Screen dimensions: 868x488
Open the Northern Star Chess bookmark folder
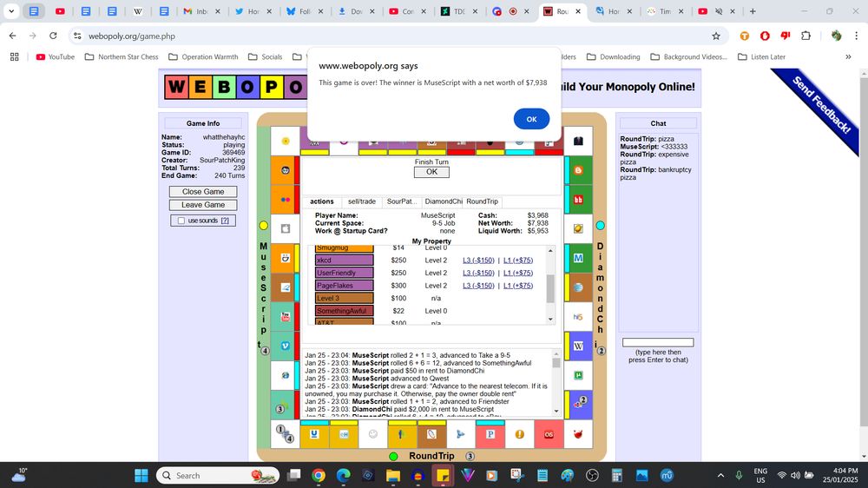tap(122, 56)
